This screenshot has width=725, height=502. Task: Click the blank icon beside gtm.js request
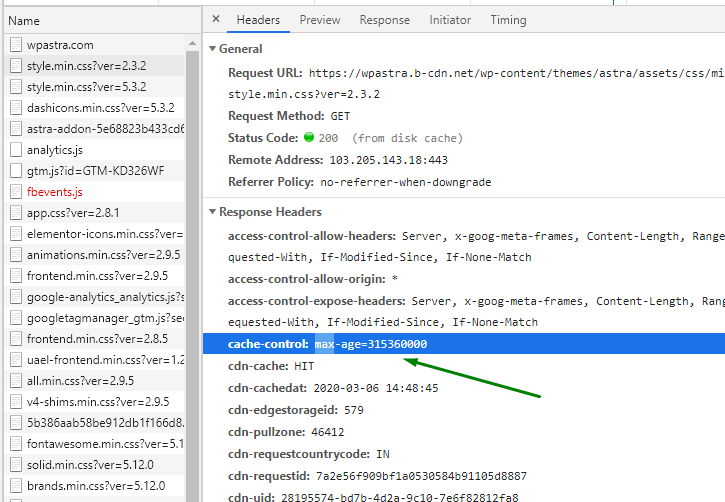pyautogui.click(x=16, y=171)
